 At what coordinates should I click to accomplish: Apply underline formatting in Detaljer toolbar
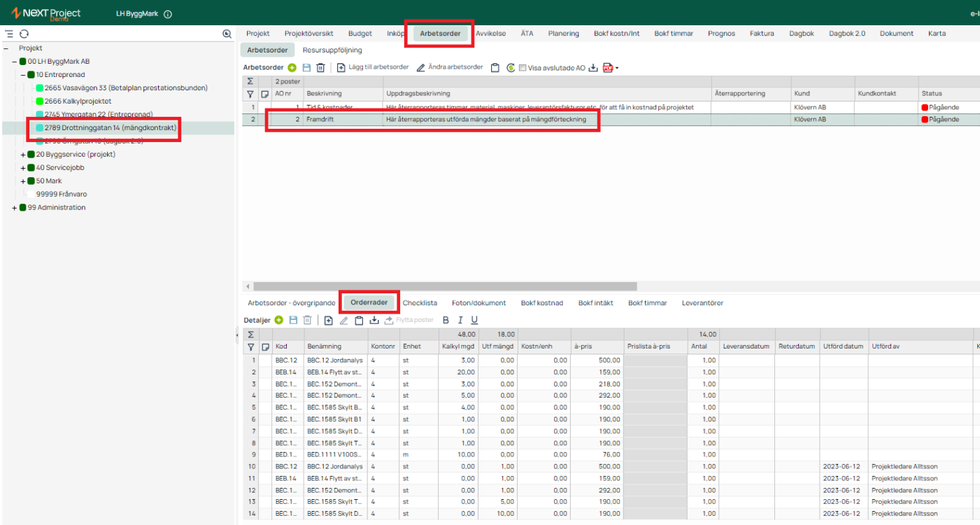pyautogui.click(x=474, y=320)
